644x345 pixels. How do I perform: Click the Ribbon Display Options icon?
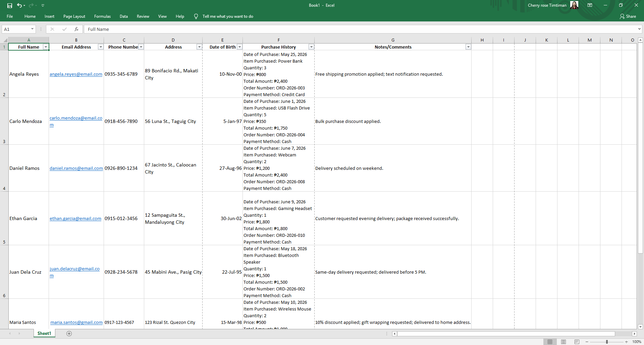point(590,5)
